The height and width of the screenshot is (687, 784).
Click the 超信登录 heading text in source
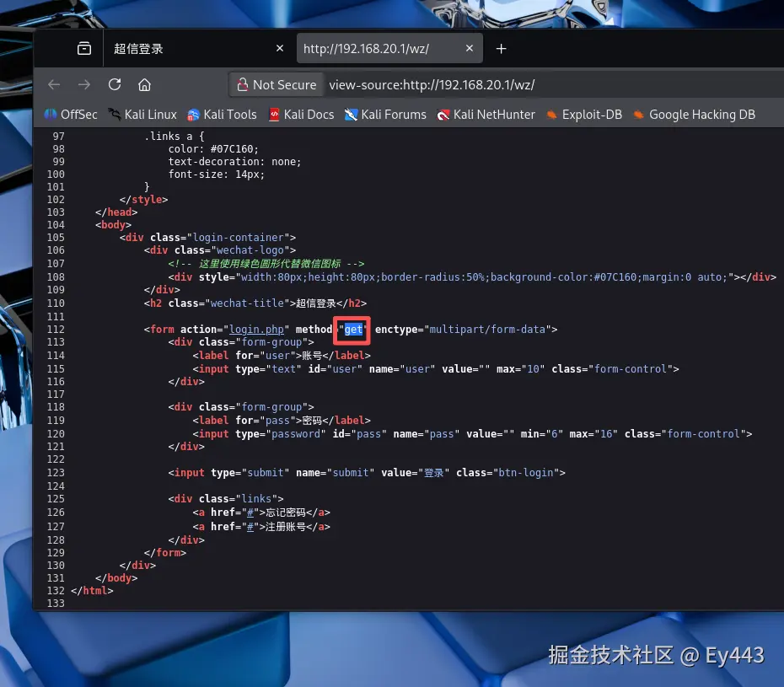tap(316, 303)
